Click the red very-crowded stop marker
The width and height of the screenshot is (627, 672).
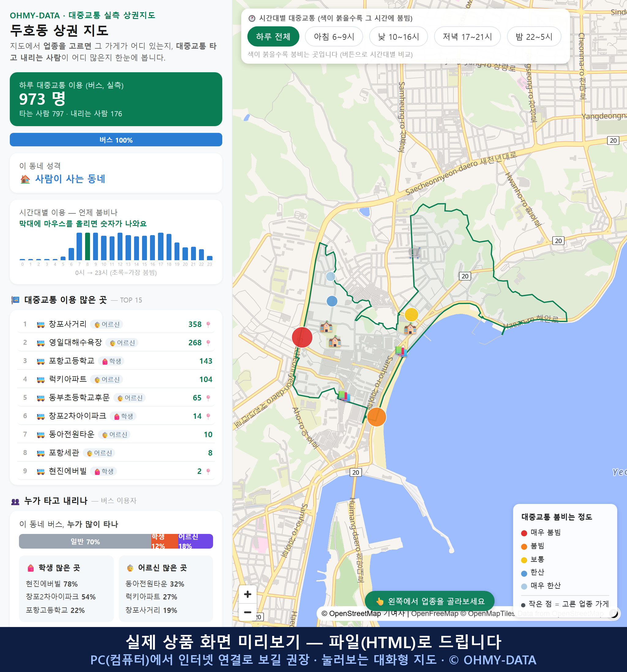(x=302, y=337)
